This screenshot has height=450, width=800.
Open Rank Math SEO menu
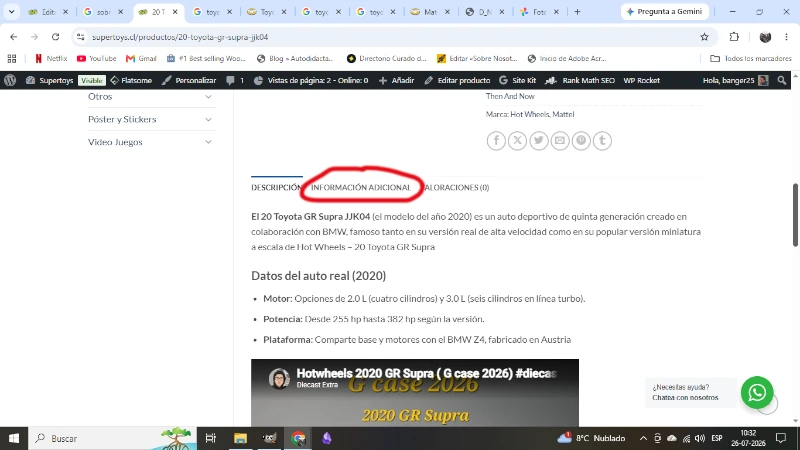click(x=580, y=80)
